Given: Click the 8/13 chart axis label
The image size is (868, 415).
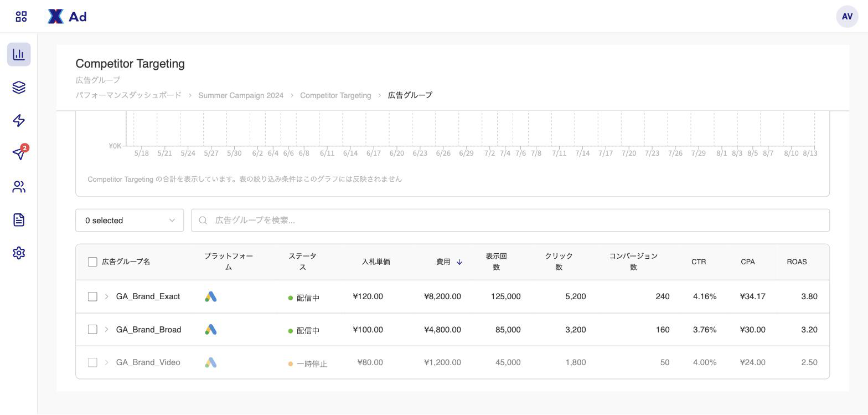Looking at the screenshot, I should tap(810, 153).
